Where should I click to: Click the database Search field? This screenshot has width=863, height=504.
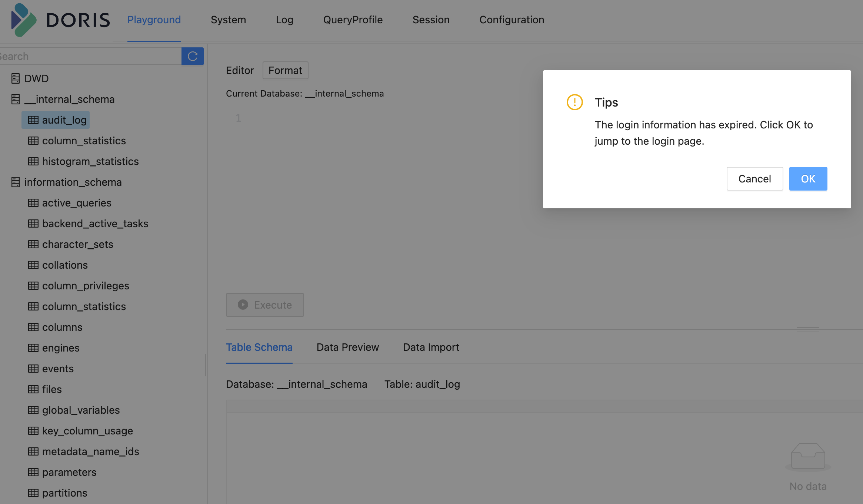[x=91, y=56]
